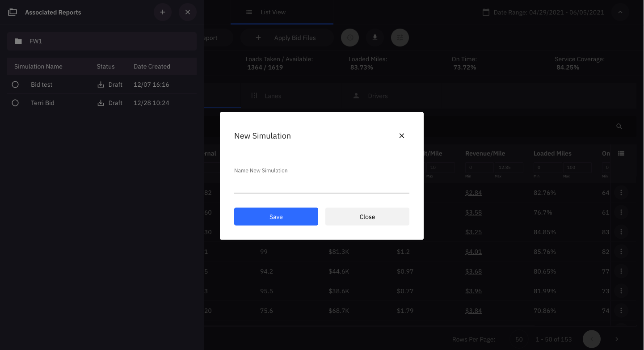
Task: Close New Simulation dialog with X icon
Action: pos(401,135)
